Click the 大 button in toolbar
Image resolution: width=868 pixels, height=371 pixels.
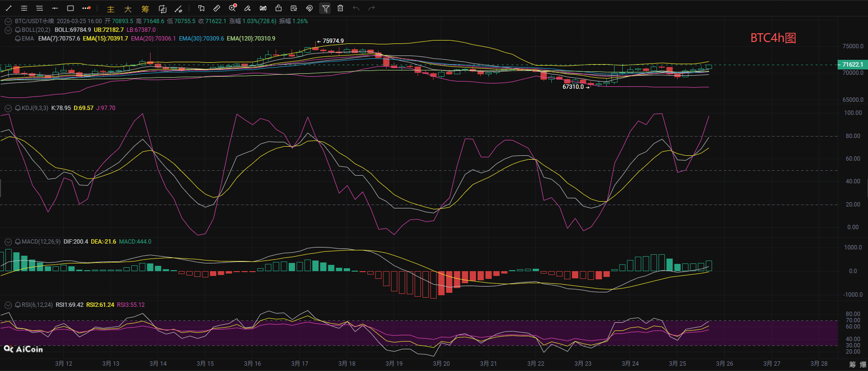coord(128,9)
